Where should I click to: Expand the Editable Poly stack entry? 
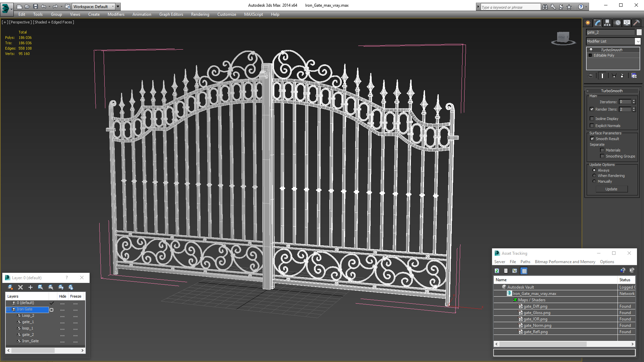point(590,55)
